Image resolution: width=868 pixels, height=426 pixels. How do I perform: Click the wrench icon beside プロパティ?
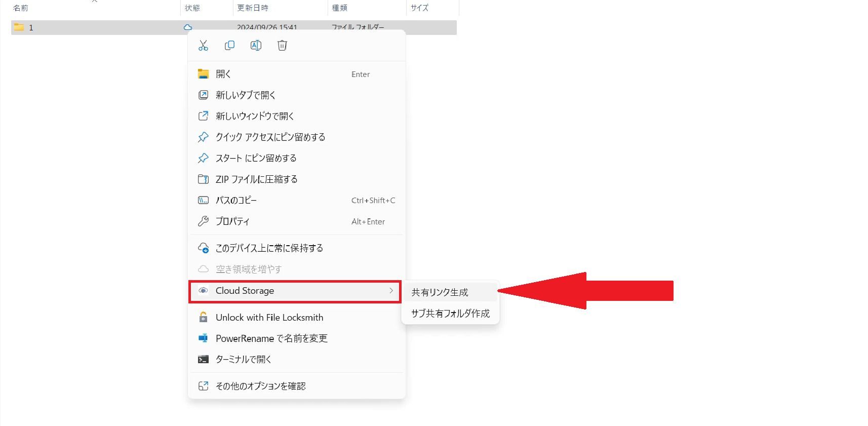(203, 221)
